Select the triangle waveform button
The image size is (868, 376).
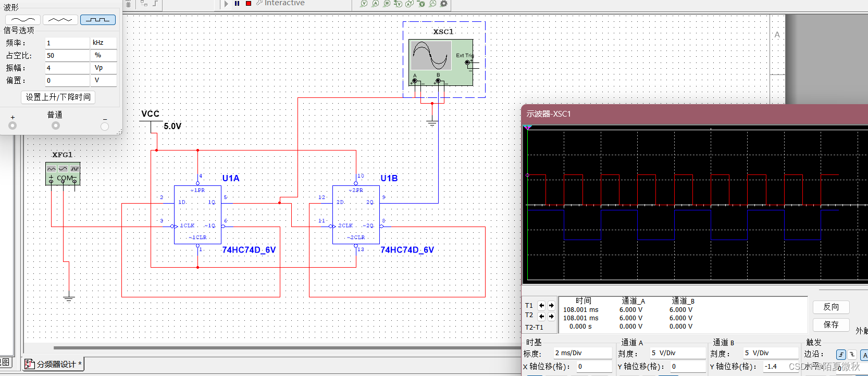pyautogui.click(x=60, y=20)
